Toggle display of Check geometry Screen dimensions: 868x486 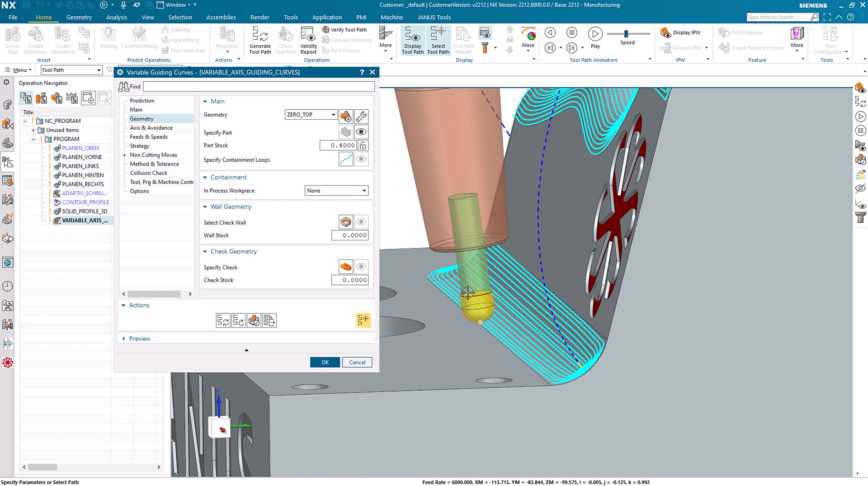point(361,266)
